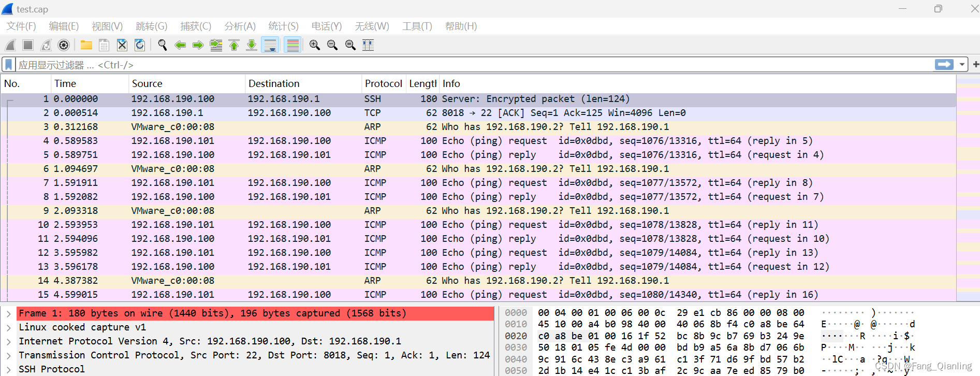The height and width of the screenshot is (376, 980).
Task: Open the 捕获(C) menu
Action: (196, 26)
